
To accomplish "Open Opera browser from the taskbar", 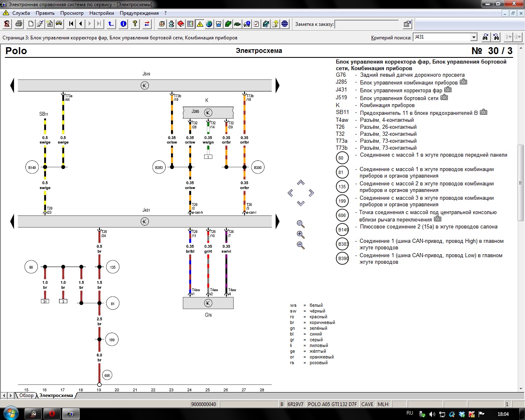I will pyautogui.click(x=52, y=413).
